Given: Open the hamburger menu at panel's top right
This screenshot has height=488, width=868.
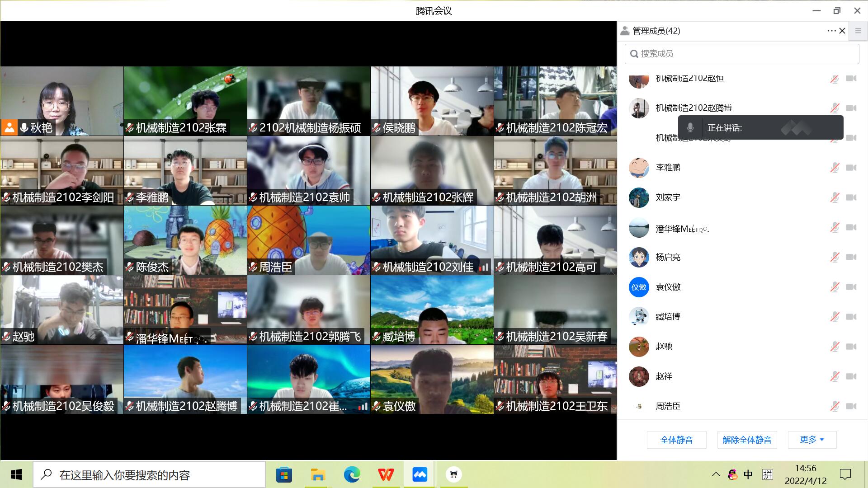Looking at the screenshot, I should 858,31.
